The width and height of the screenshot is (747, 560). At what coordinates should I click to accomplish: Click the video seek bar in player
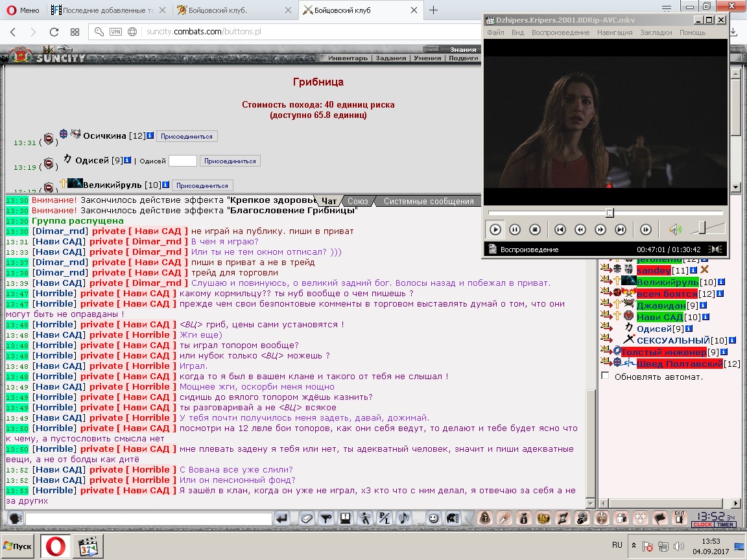point(606,213)
